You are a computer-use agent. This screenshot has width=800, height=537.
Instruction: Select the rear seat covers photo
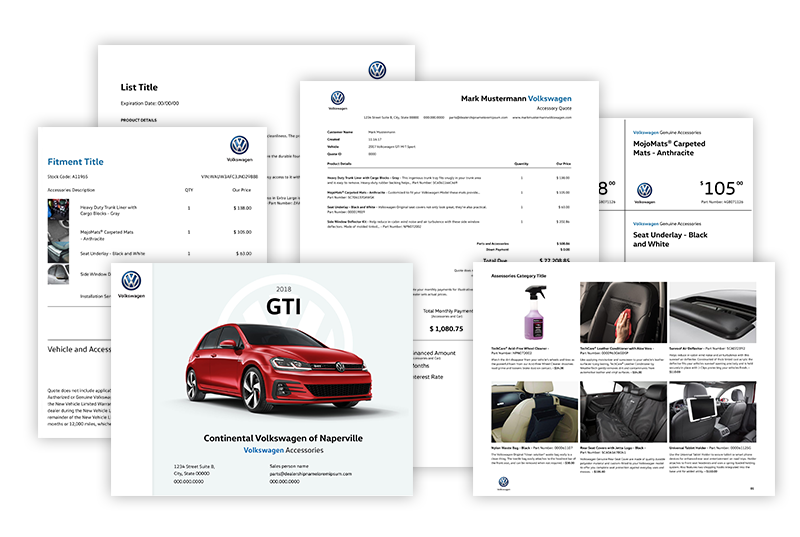coord(623,412)
